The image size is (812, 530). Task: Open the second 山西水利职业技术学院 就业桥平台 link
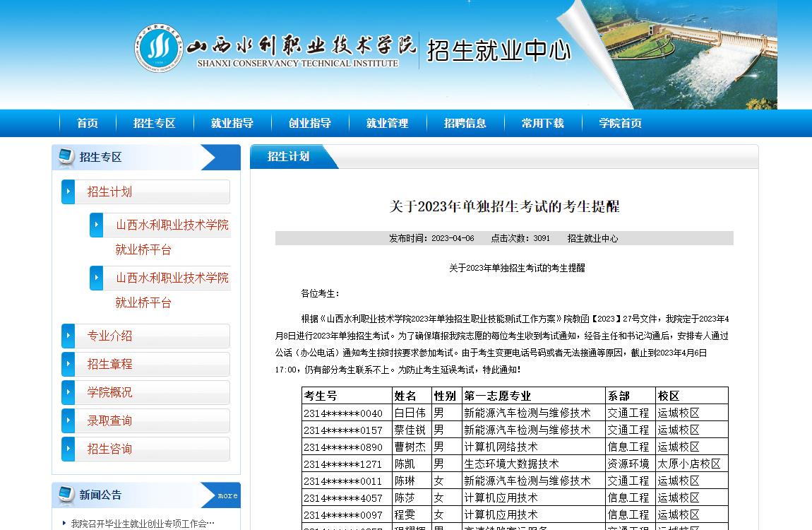point(172,290)
